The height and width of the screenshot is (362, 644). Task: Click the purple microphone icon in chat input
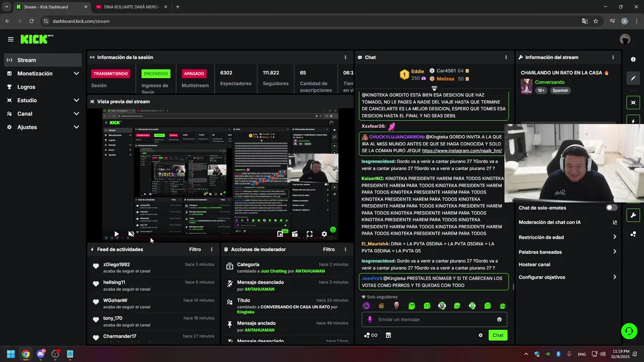[370, 319]
